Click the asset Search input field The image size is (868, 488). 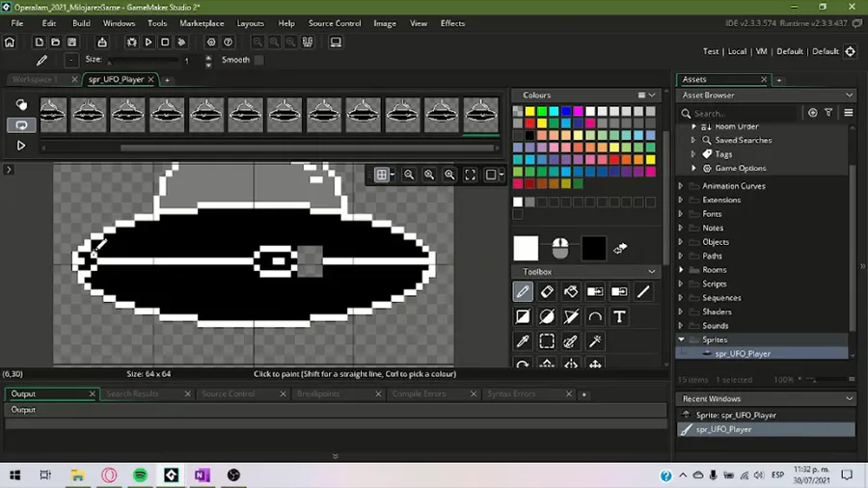(746, 114)
